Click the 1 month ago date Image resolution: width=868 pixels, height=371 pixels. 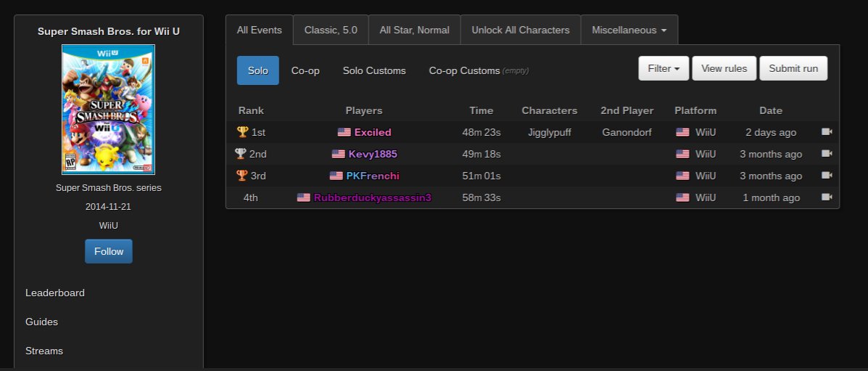click(x=771, y=197)
